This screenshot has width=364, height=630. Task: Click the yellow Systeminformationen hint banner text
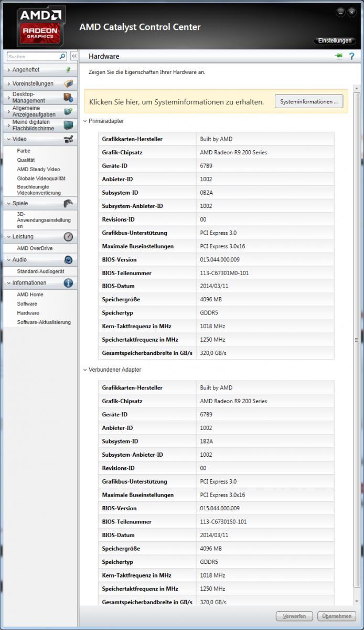[x=176, y=102]
